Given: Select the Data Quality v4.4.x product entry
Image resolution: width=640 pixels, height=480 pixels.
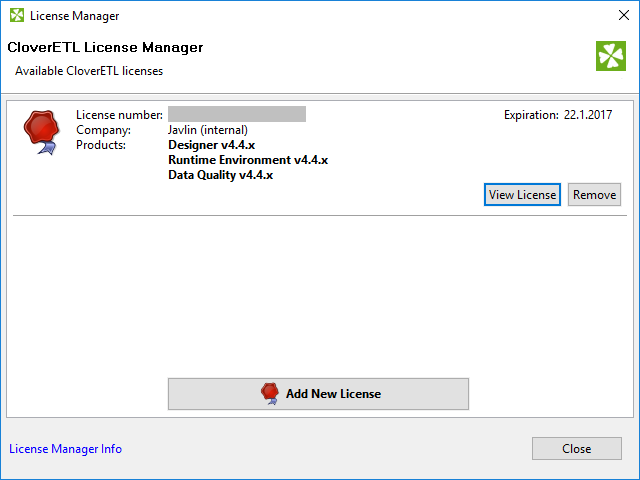Looking at the screenshot, I should click(220, 175).
